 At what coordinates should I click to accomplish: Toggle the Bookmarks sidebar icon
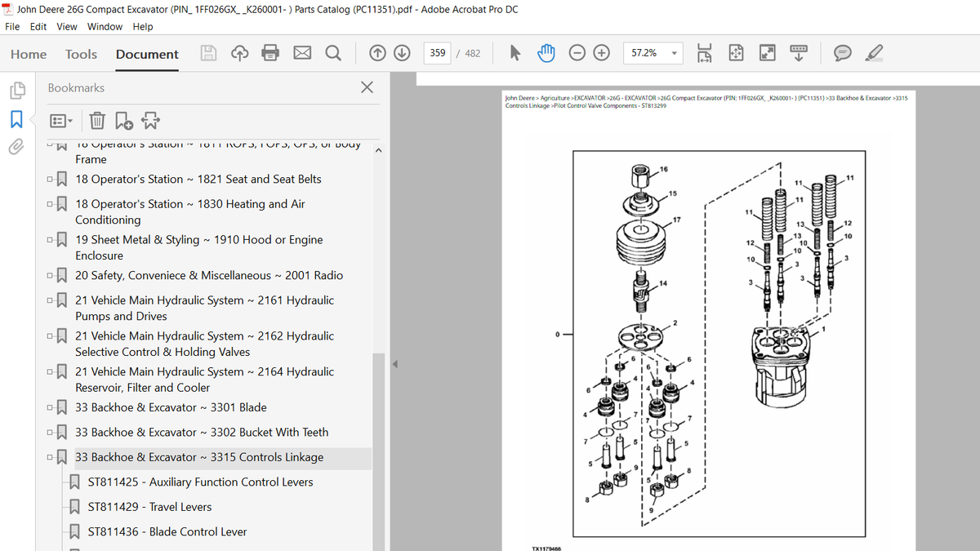click(16, 119)
